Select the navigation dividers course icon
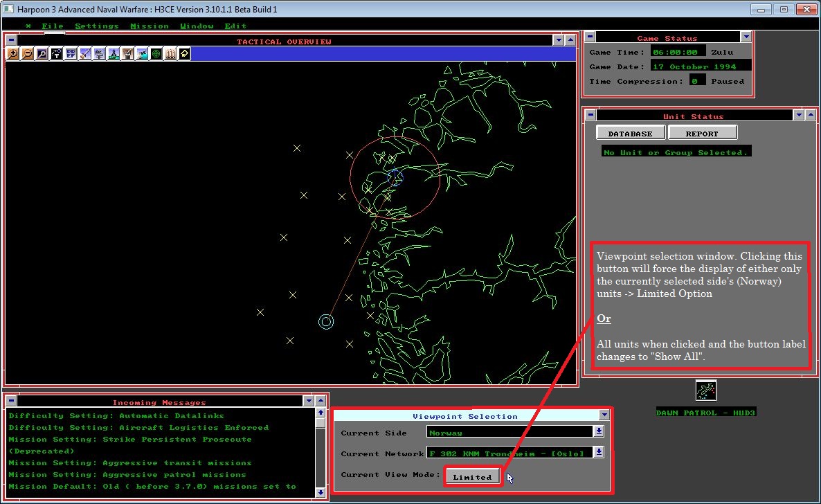821x504 pixels. point(113,53)
